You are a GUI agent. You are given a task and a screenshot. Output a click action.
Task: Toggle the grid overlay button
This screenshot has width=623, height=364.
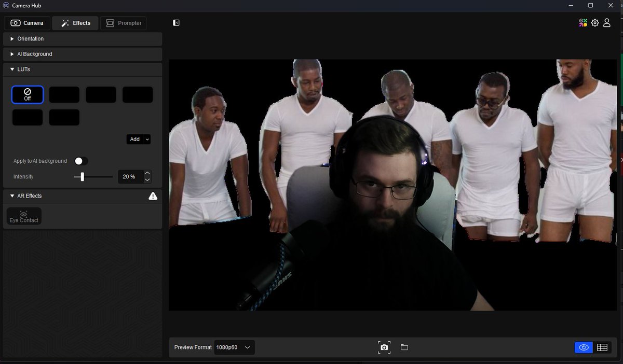click(602, 347)
